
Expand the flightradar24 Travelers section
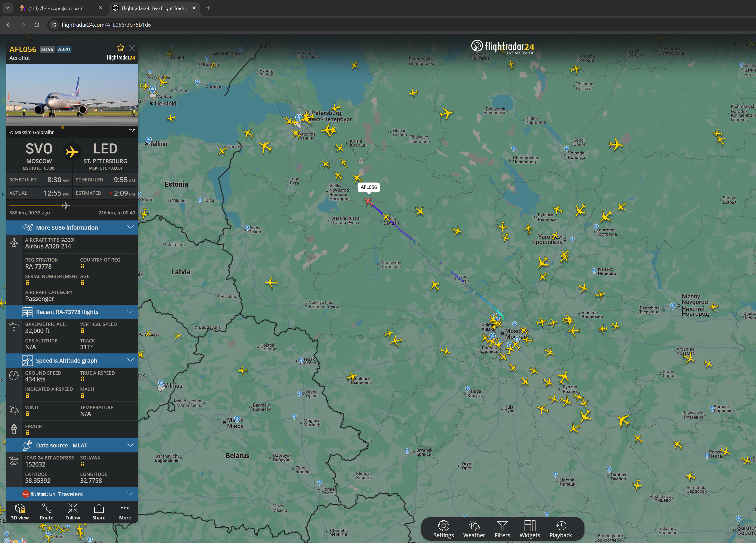pyautogui.click(x=72, y=494)
